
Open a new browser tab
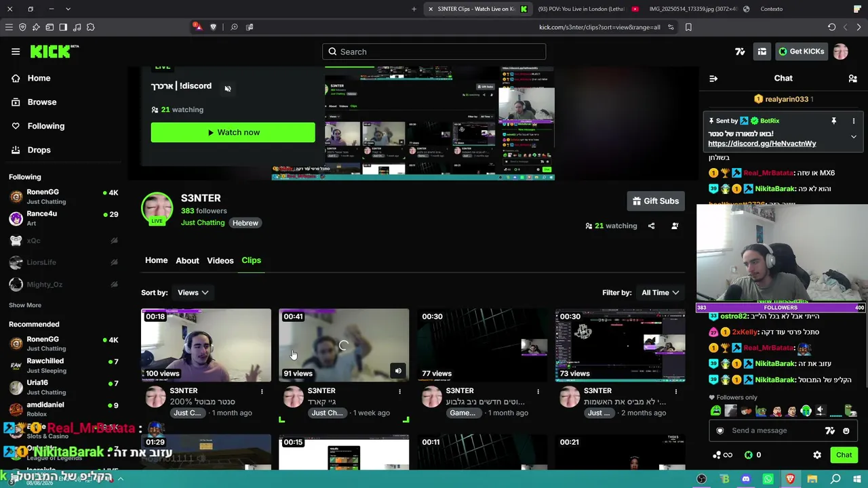click(414, 9)
